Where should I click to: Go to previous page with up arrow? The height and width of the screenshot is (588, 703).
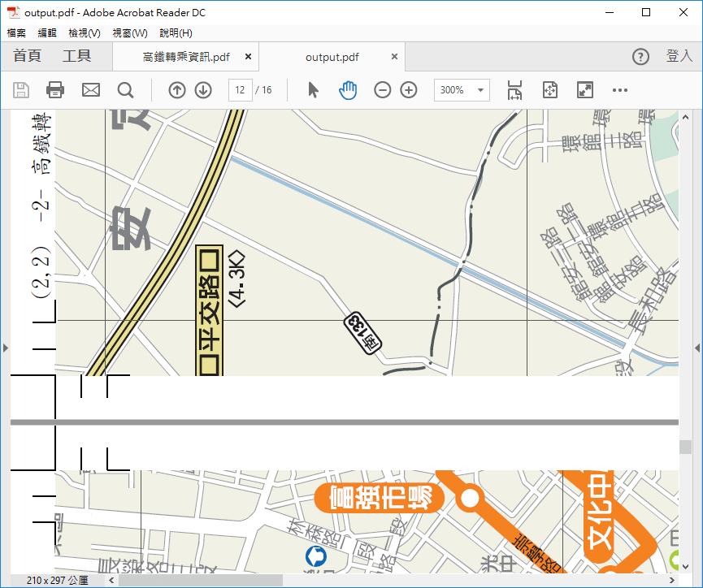pos(177,90)
